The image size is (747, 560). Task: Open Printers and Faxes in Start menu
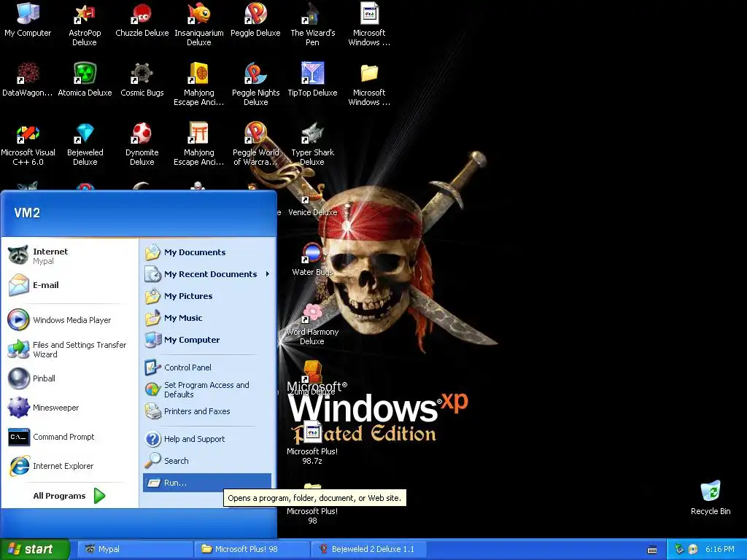207,411
